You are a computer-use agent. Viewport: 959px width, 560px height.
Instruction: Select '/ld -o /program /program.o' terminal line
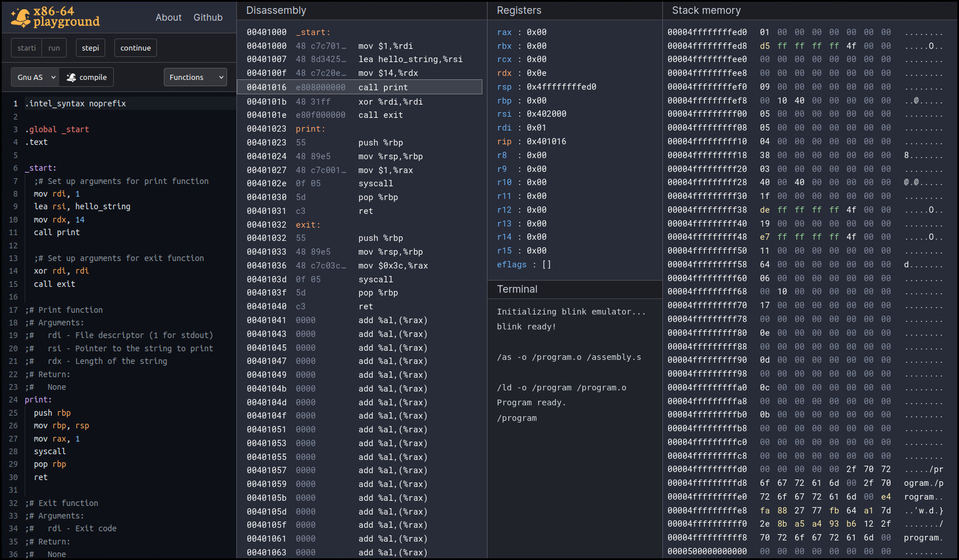[x=562, y=388]
